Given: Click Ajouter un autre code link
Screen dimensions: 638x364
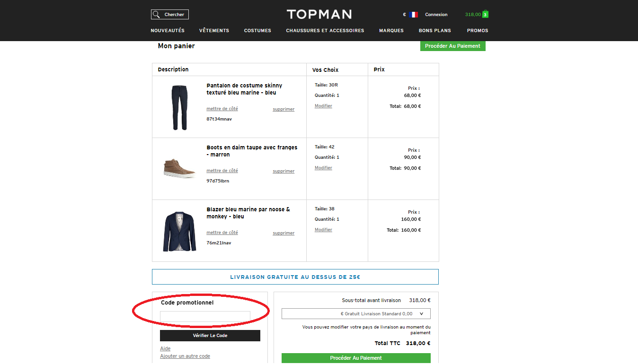Looking at the screenshot, I should [x=185, y=356].
